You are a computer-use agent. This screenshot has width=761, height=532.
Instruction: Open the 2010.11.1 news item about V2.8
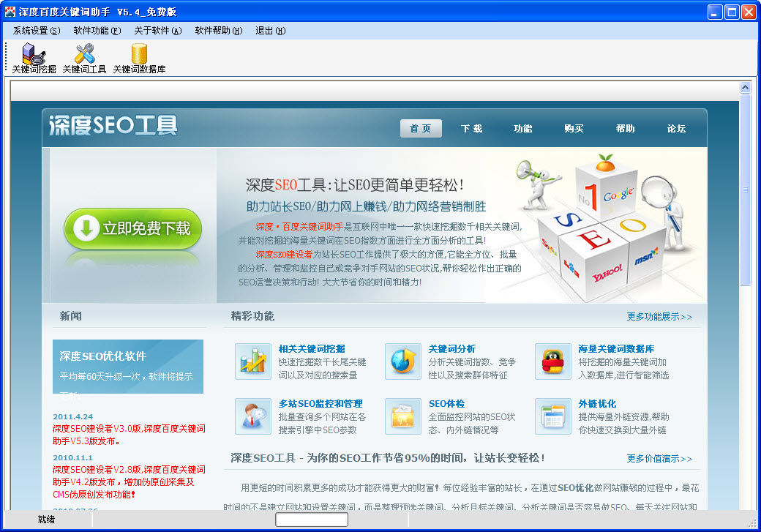129,482
